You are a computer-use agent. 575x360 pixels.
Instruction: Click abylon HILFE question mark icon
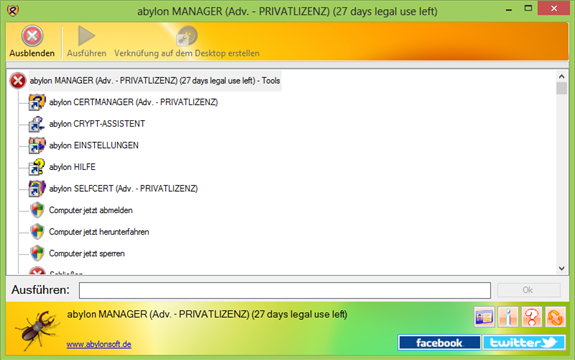coord(37,167)
